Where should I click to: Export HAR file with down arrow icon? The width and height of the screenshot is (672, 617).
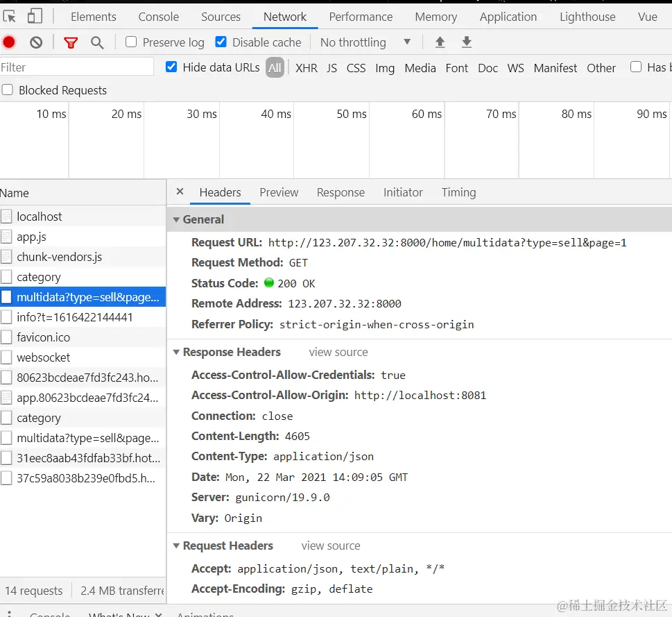467,42
